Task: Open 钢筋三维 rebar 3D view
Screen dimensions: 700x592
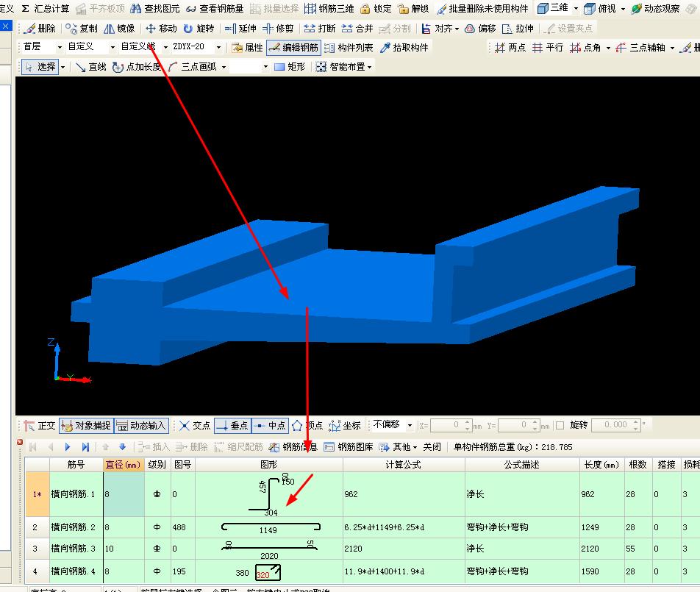Action: pyautogui.click(x=329, y=9)
